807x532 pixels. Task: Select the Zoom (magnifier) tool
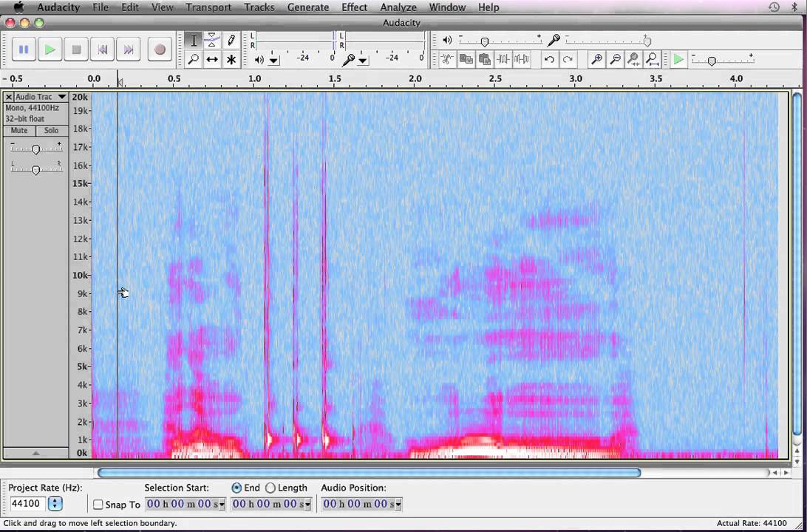[194, 59]
